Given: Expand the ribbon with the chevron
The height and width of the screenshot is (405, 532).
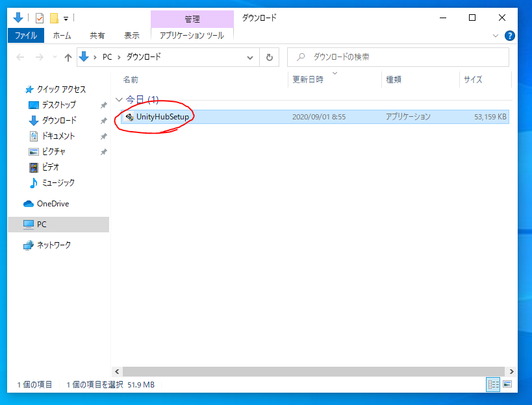Looking at the screenshot, I should 496,36.
